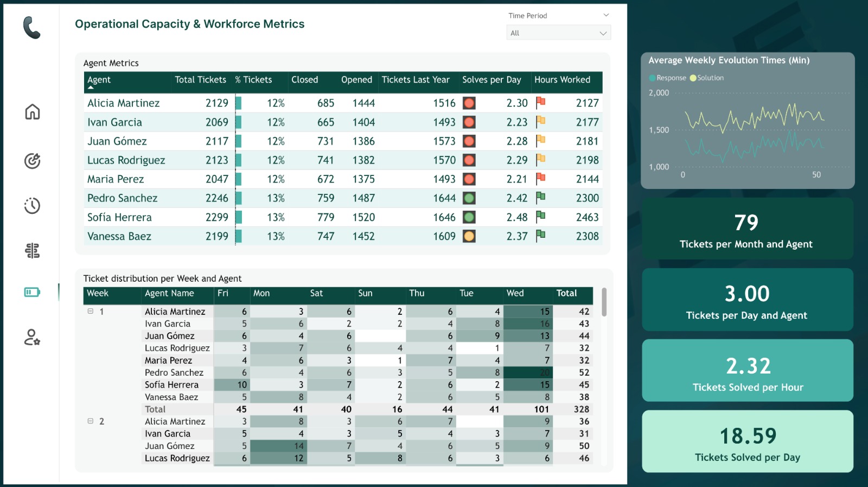Click Juan Gómez's red traffic light indicator
The height and width of the screenshot is (487, 868).
(469, 141)
